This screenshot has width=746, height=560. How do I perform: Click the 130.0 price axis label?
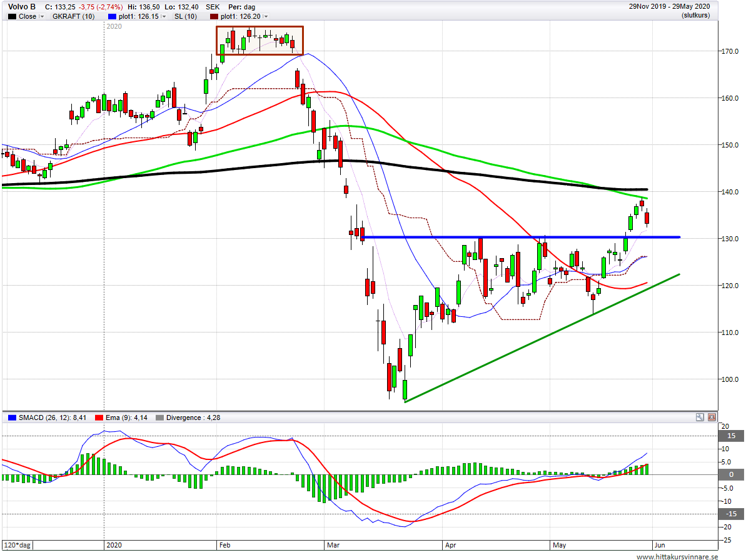(730, 239)
